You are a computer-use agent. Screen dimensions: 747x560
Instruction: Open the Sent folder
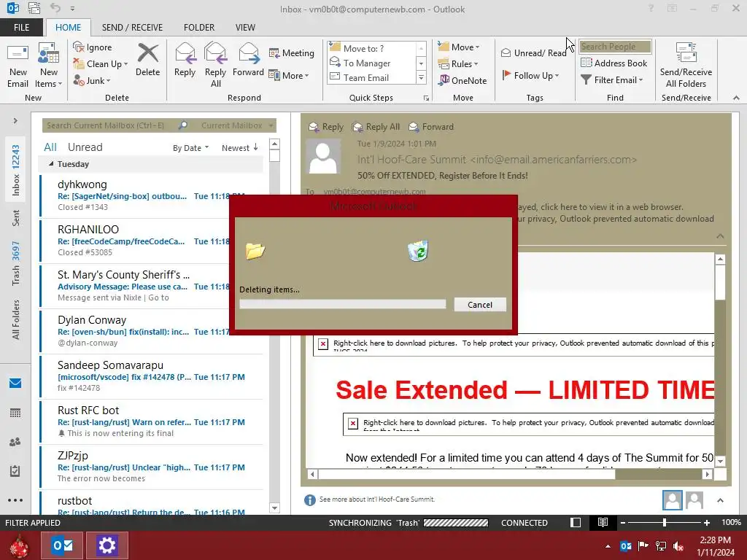tap(16, 218)
